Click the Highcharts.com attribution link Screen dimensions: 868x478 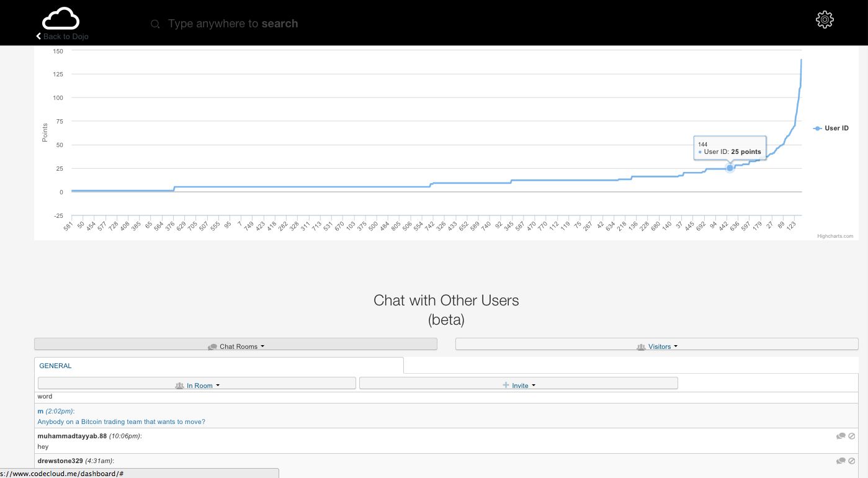pos(835,236)
